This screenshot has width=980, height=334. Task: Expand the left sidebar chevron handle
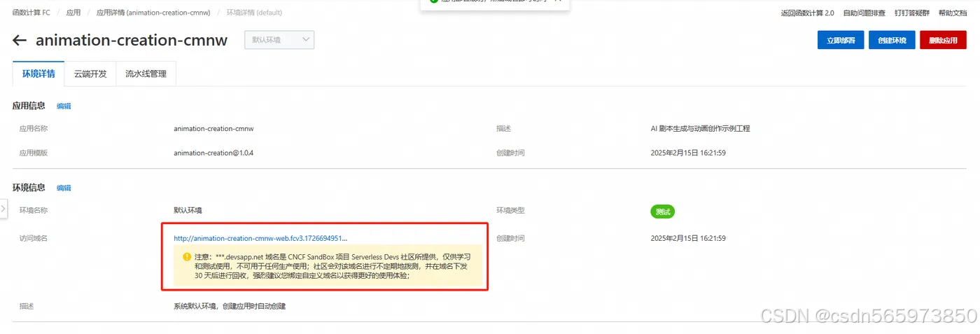click(x=3, y=208)
